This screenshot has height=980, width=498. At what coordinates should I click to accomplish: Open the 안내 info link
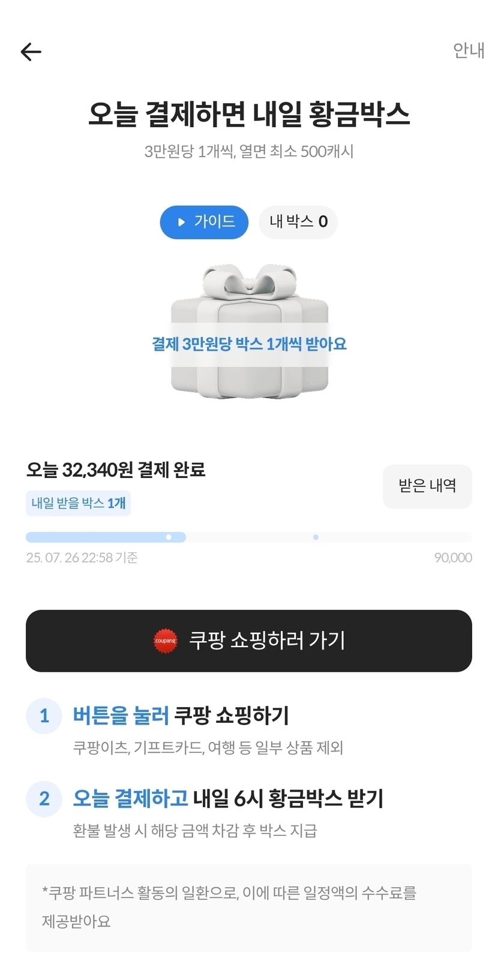(x=469, y=50)
